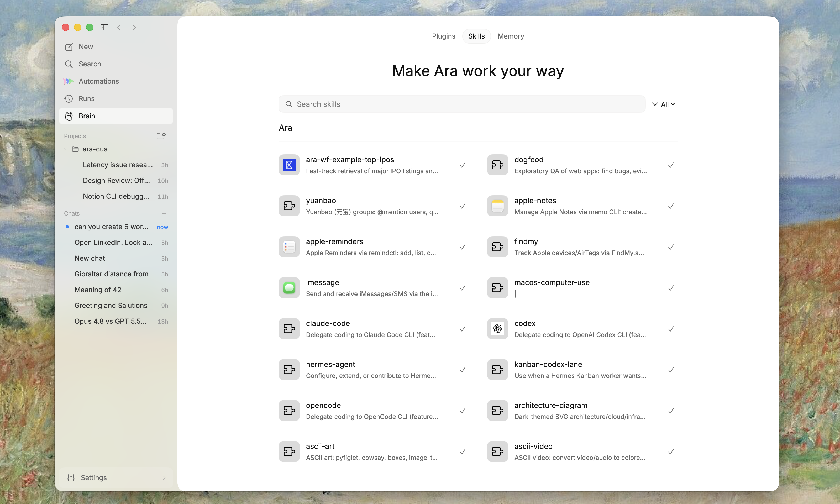Viewport: 840px width, 504px height.
Task: Toggle the imessage skill checkmark
Action: pos(463,288)
